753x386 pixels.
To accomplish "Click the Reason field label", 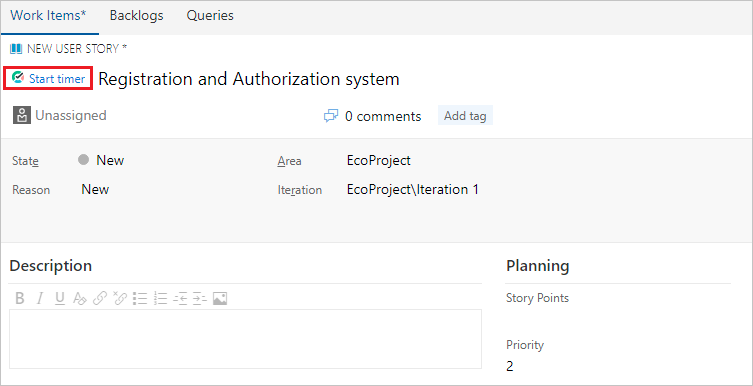I will tap(31, 190).
